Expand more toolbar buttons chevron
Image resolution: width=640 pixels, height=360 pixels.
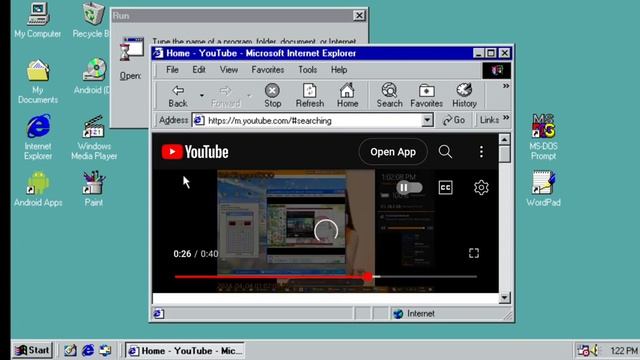pyautogui.click(x=506, y=86)
